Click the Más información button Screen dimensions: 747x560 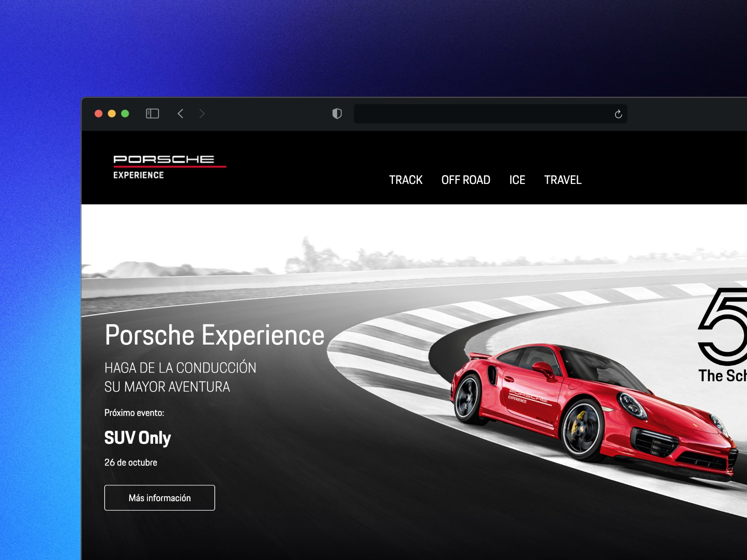click(160, 498)
